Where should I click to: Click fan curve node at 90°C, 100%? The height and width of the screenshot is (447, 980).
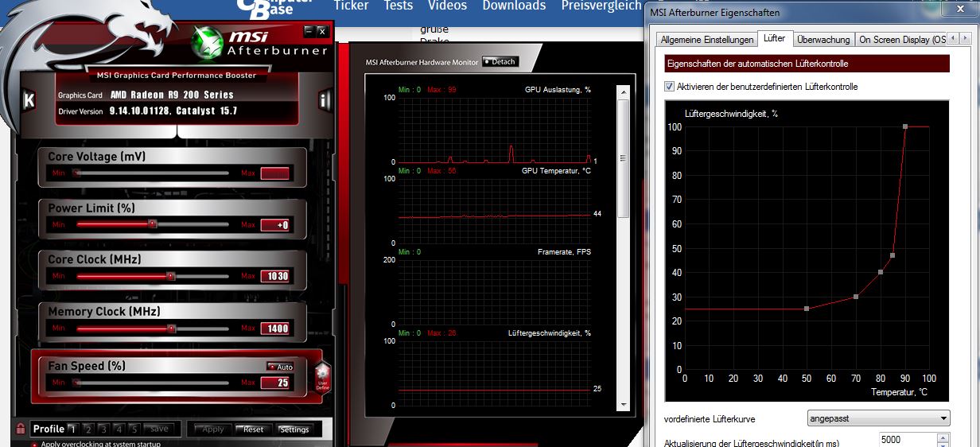pos(905,126)
